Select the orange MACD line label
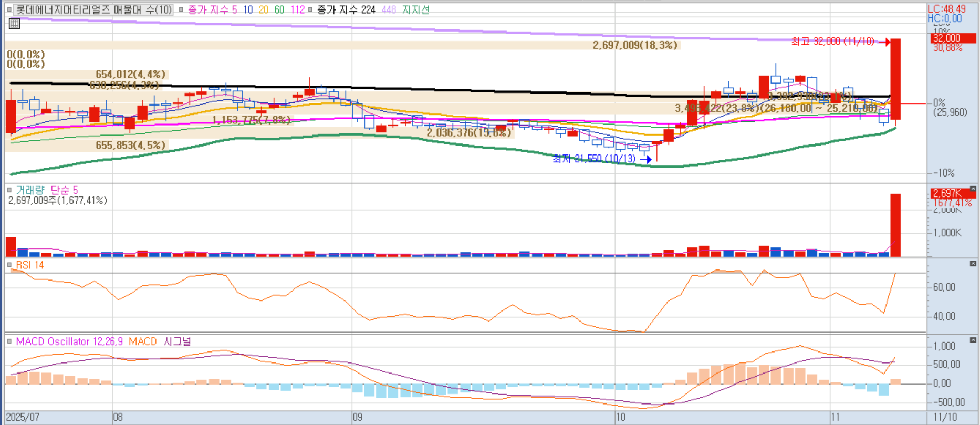Viewport: 980px width, 425px height. pyautogui.click(x=143, y=341)
